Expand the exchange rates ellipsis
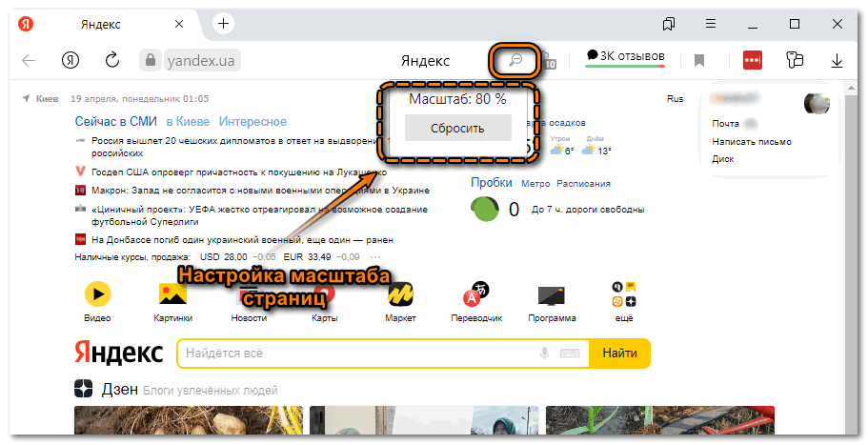868x445 pixels. click(374, 257)
